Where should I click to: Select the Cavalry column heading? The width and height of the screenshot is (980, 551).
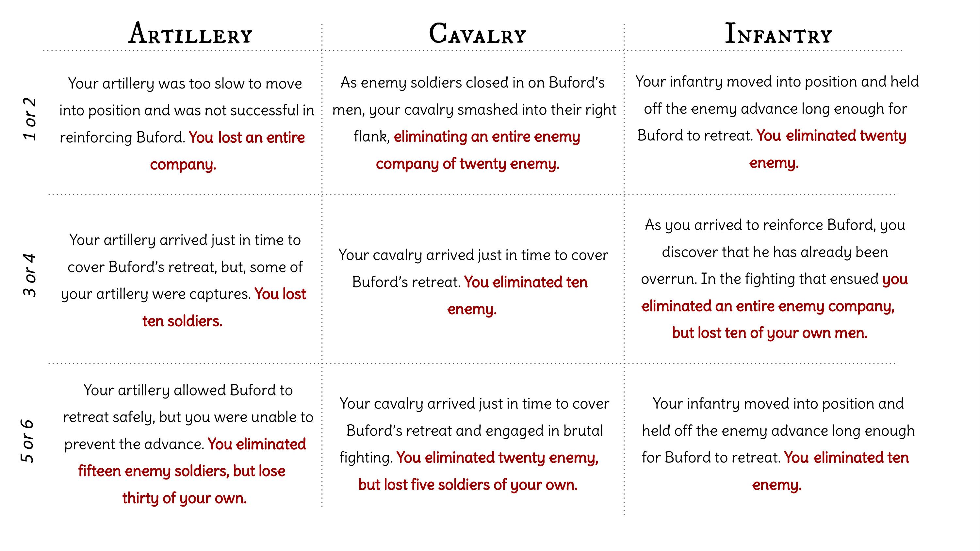tap(478, 34)
